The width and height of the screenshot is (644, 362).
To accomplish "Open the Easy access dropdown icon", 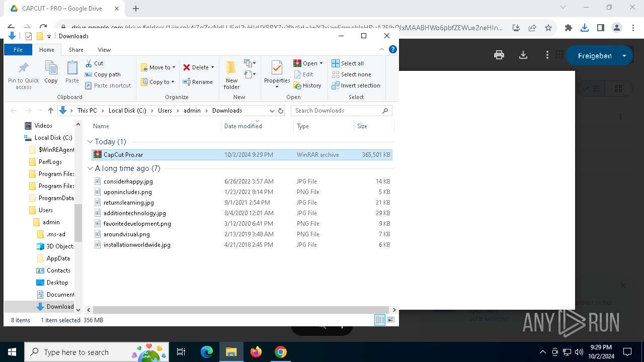I will point(250,74).
